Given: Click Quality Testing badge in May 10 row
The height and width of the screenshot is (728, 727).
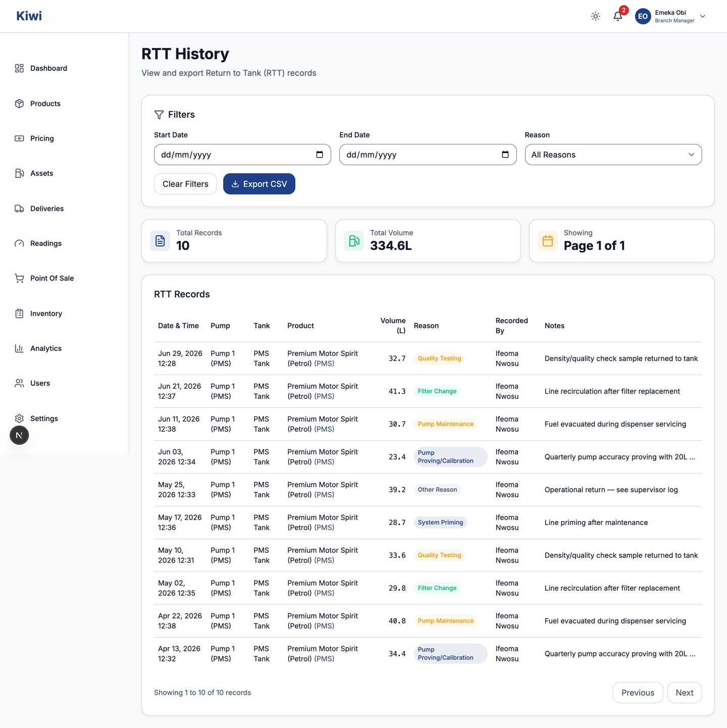Looking at the screenshot, I should (x=439, y=555).
